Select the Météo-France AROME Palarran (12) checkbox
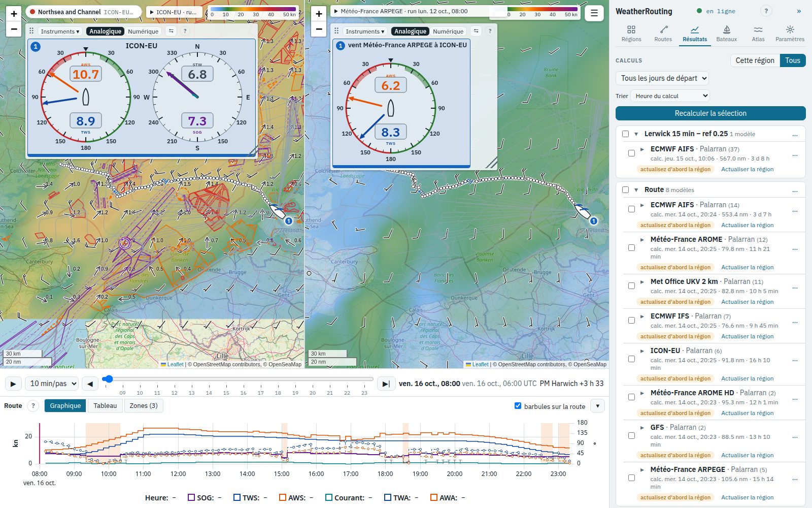812x508 pixels. click(x=631, y=248)
